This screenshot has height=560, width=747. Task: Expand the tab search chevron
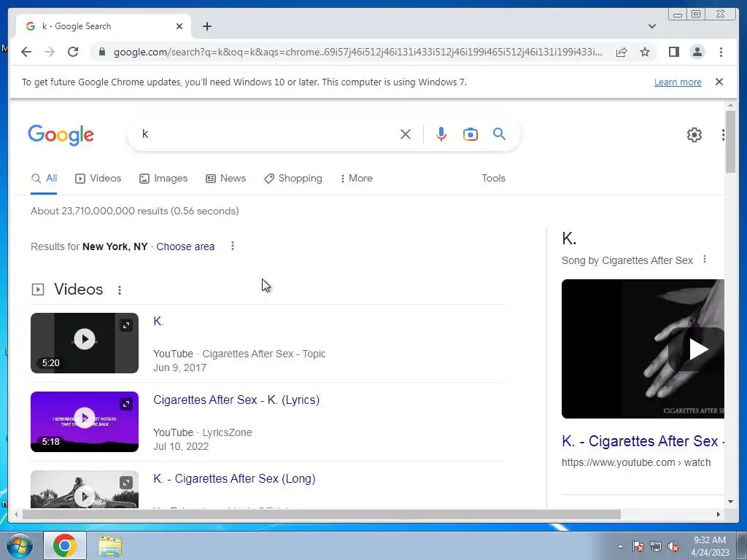pos(652,26)
